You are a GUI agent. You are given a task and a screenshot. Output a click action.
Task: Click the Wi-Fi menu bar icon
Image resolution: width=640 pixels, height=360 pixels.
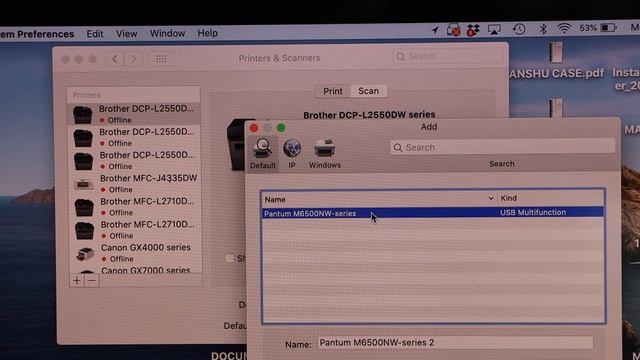click(564, 28)
